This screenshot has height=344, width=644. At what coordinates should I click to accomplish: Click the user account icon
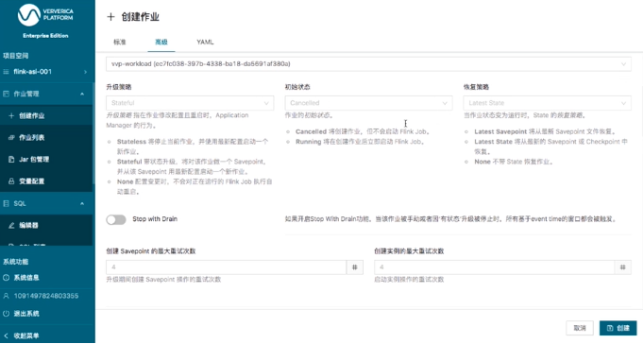coord(7,296)
